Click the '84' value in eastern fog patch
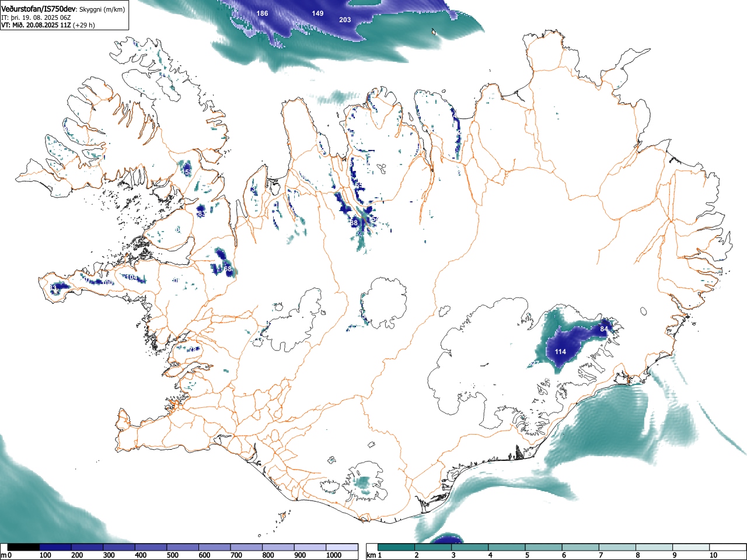The image size is (747, 560). pyautogui.click(x=604, y=330)
